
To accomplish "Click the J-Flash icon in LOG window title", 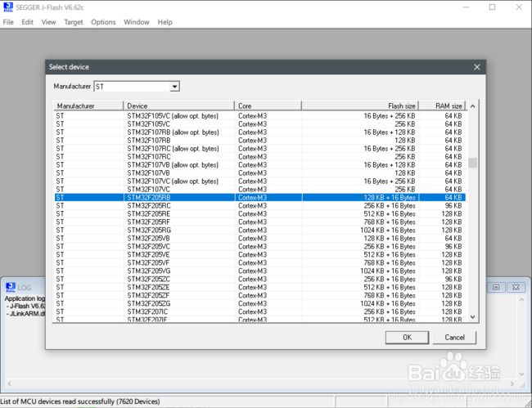I will tap(11, 287).
